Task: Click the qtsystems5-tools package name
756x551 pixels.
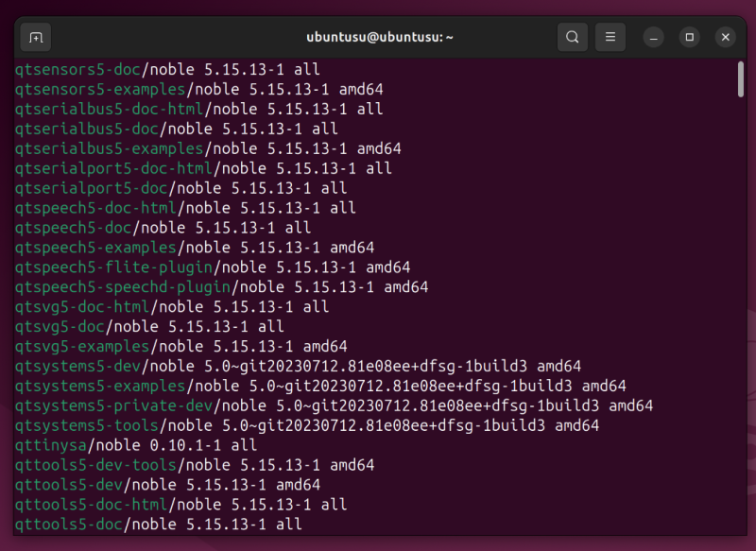Action: 86,426
